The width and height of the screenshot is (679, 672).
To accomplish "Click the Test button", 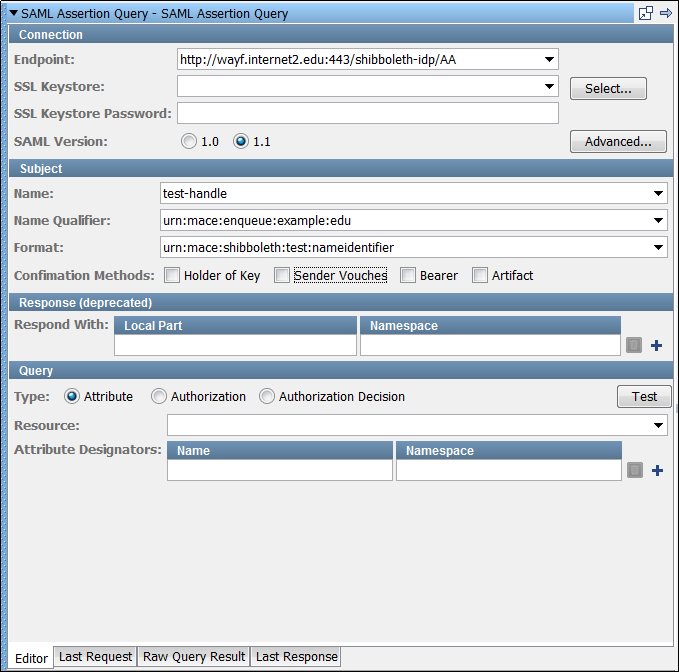I will click(644, 396).
